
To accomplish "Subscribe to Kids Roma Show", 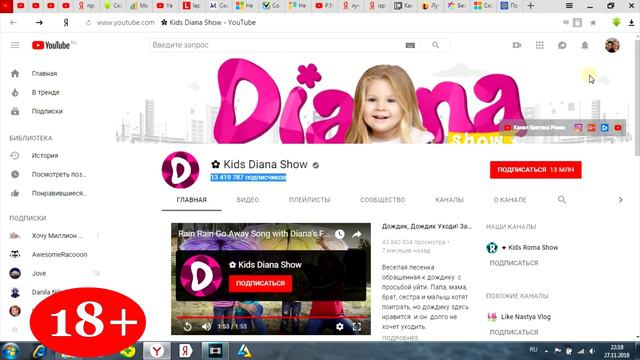I will click(x=514, y=263).
